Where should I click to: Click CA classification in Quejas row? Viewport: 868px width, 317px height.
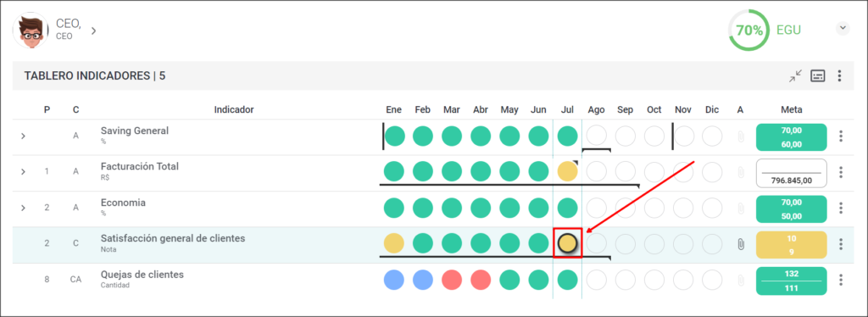pos(75,280)
